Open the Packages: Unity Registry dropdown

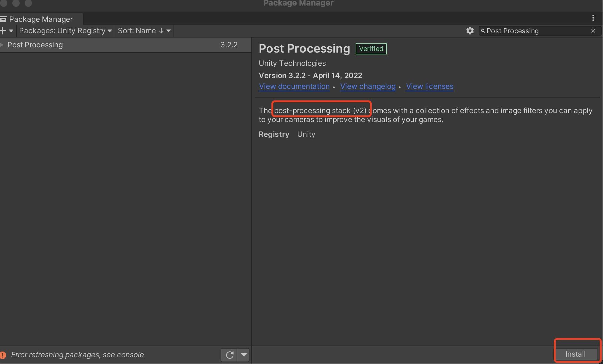65,31
